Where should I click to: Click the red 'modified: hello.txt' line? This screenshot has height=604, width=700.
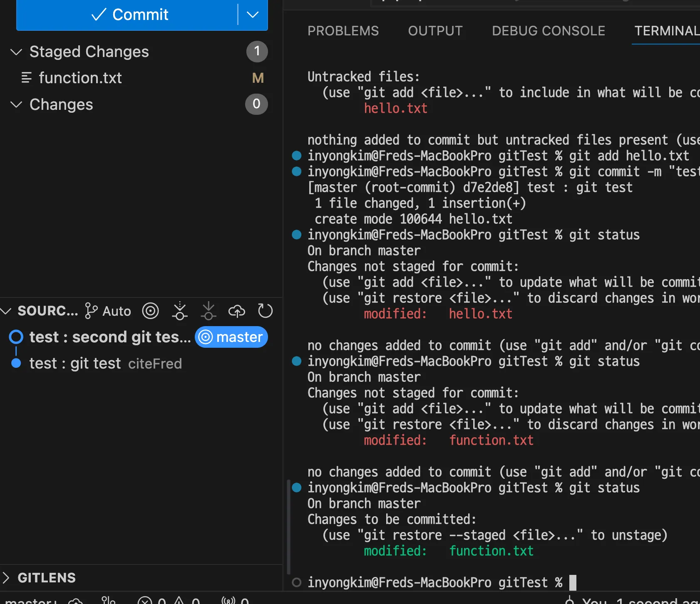click(438, 314)
